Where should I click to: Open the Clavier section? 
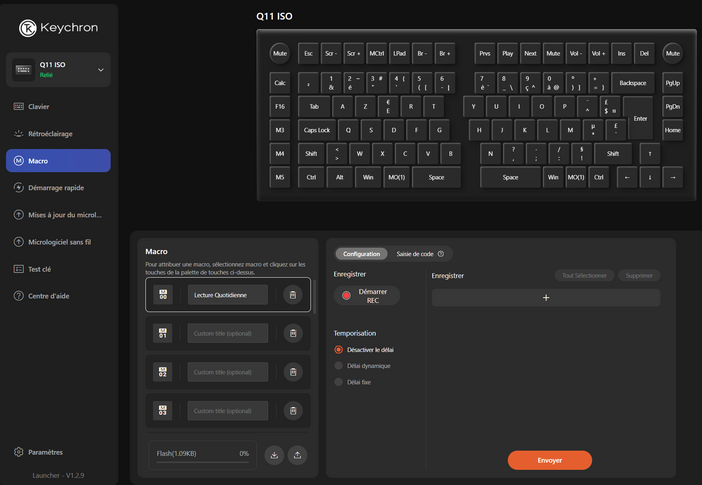pyautogui.click(x=58, y=107)
